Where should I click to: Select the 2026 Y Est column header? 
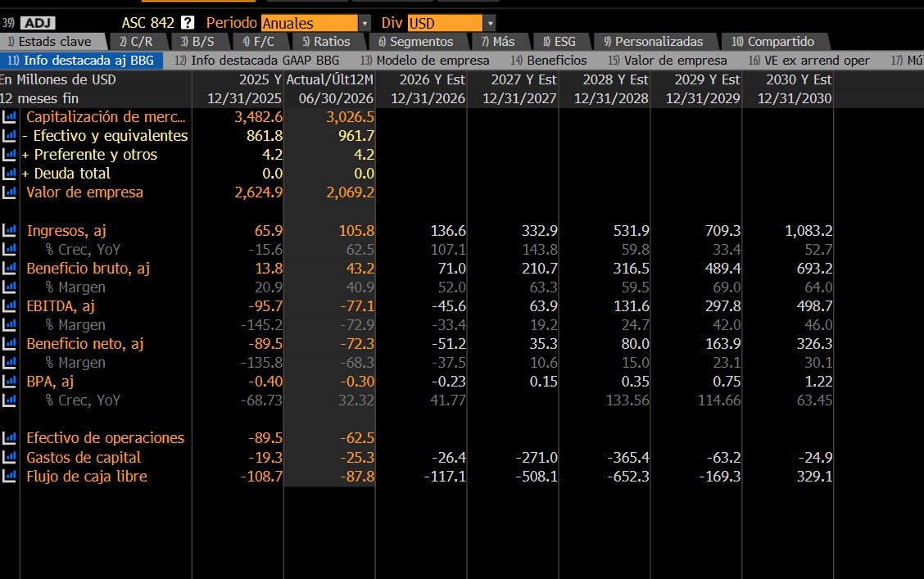(x=432, y=79)
